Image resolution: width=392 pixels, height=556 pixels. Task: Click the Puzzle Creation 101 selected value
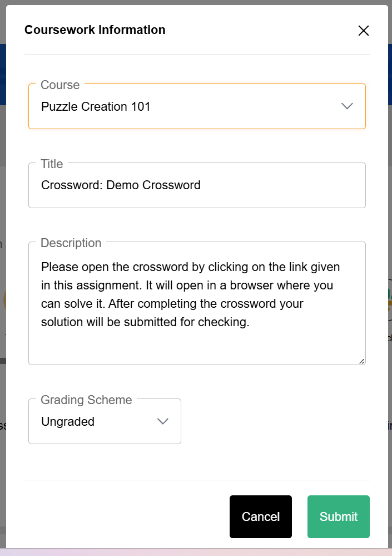[x=96, y=106]
